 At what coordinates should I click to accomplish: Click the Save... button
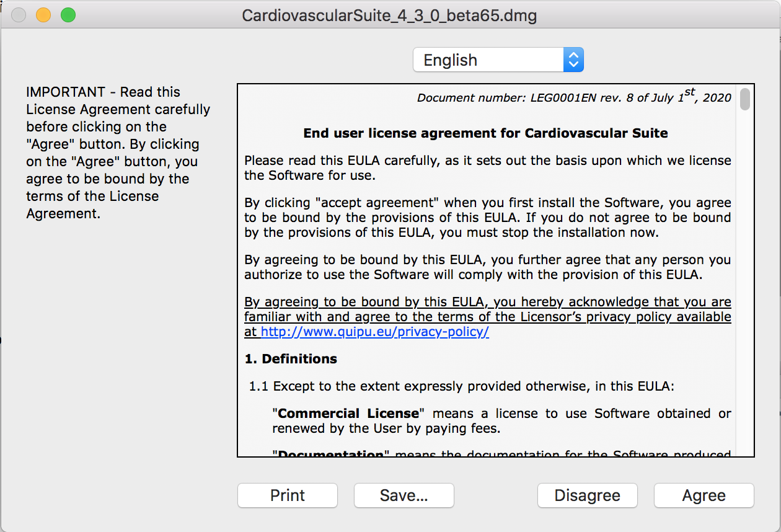click(x=404, y=495)
